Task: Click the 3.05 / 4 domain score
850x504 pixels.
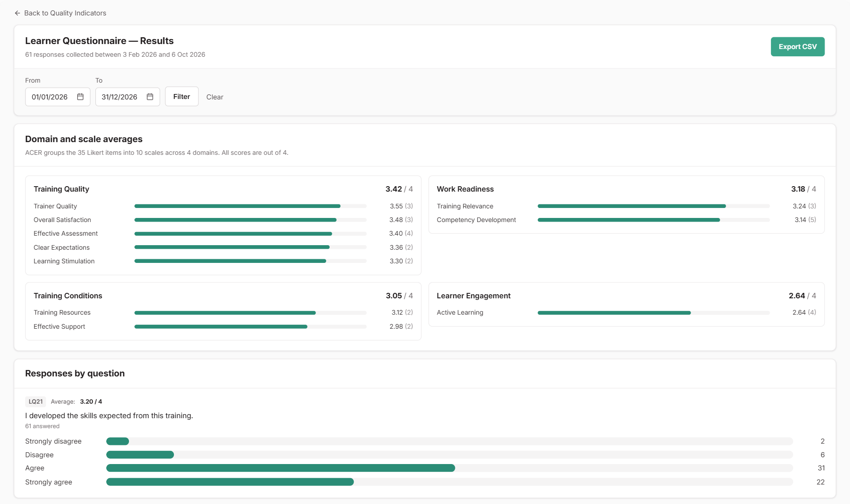Action: (x=399, y=296)
